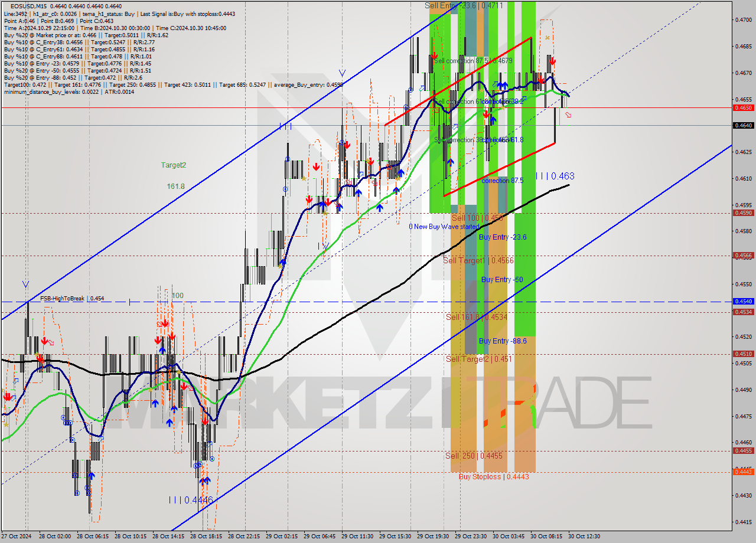Click the 0.4700 price scale value

[x=743, y=20]
